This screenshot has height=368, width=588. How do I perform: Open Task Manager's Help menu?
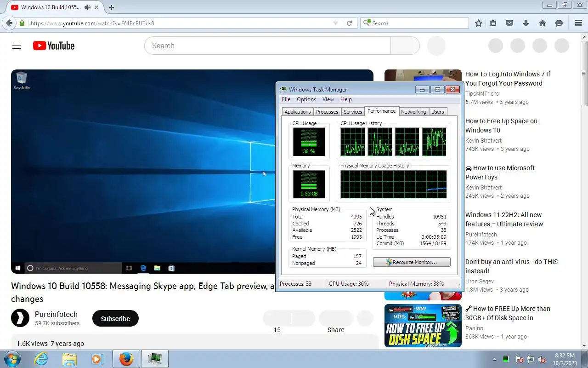pos(346,99)
